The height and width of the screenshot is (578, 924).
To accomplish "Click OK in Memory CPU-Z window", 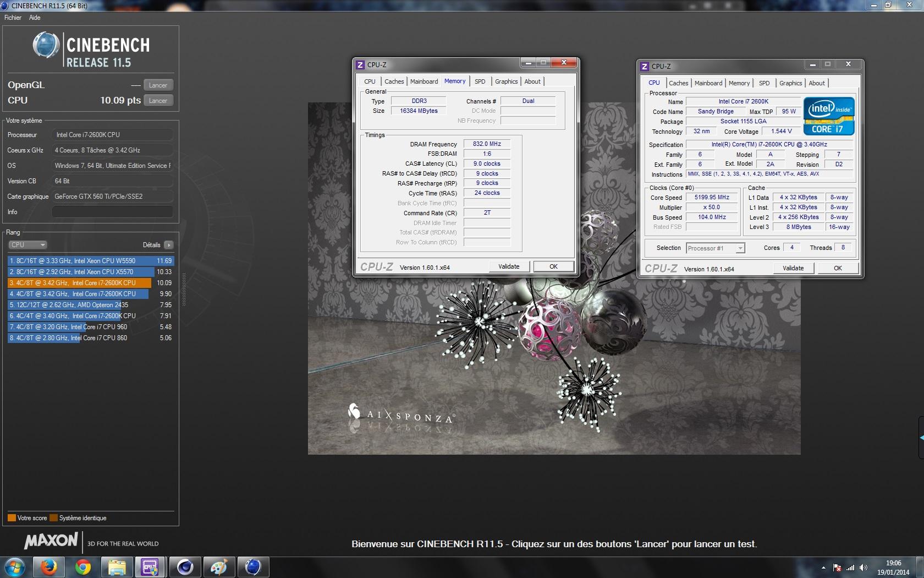I will click(554, 266).
